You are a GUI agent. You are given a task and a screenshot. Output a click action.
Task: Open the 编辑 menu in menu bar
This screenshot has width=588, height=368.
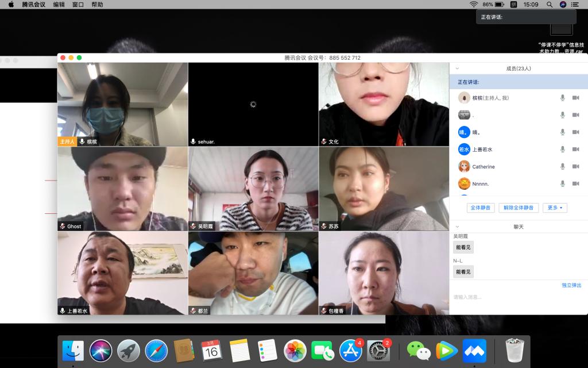point(59,5)
